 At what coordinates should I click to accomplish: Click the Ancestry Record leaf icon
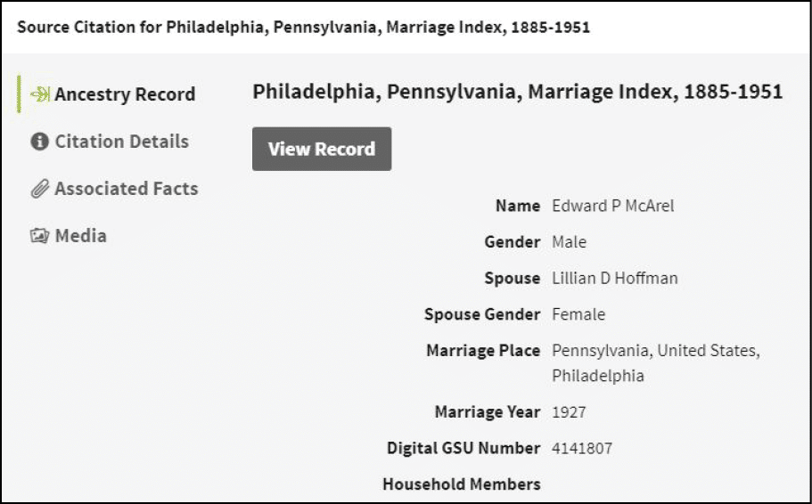click(40, 94)
